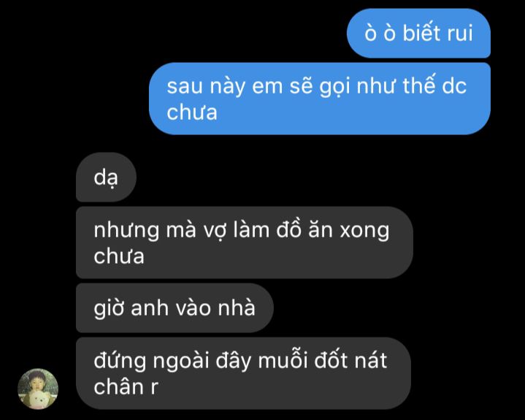The height and width of the screenshot is (420, 525).
Task: Click the word "nhà" in gray bubble
Action: pyautogui.click(x=237, y=308)
